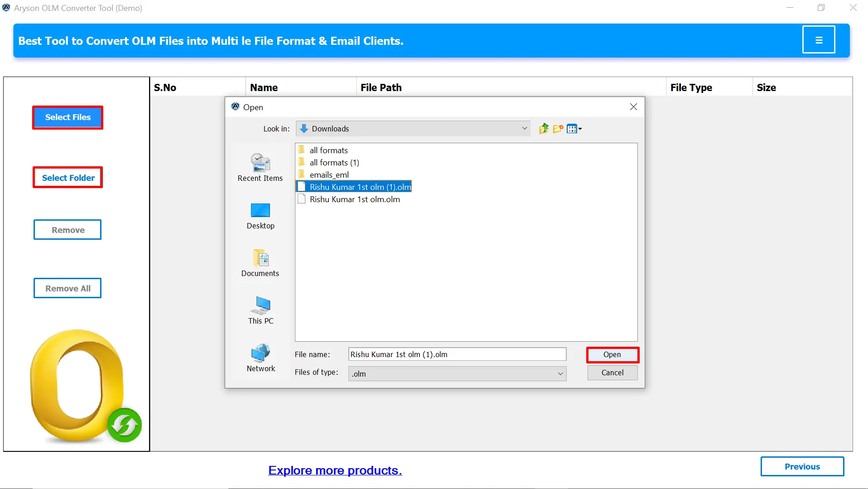The height and width of the screenshot is (489, 868).
Task: Click the File name input field
Action: 457,354
